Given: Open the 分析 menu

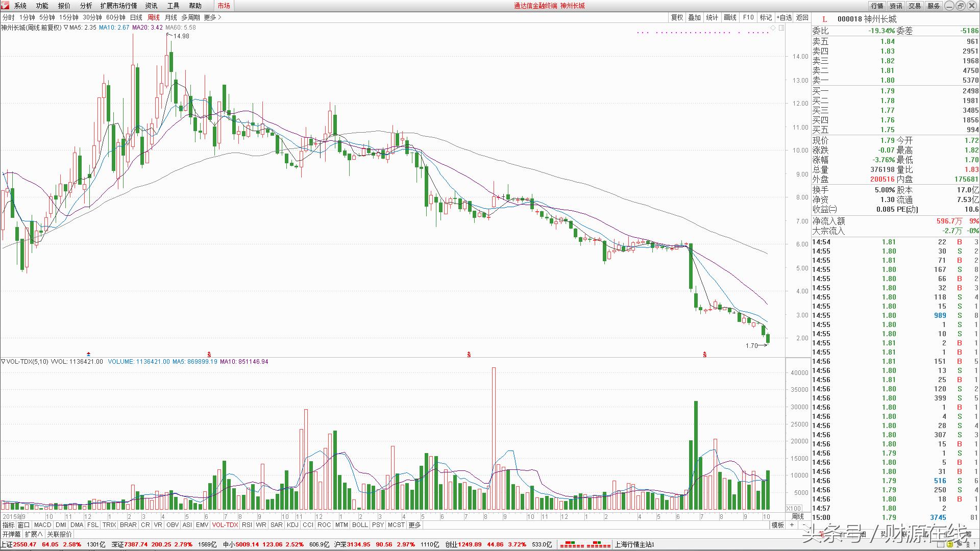Looking at the screenshot, I should click(86, 6).
